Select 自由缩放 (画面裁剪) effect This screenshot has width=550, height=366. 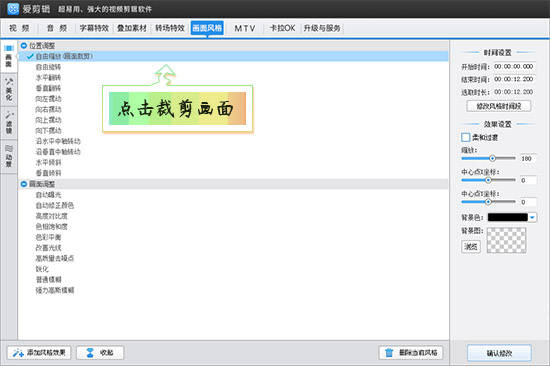pos(233,56)
